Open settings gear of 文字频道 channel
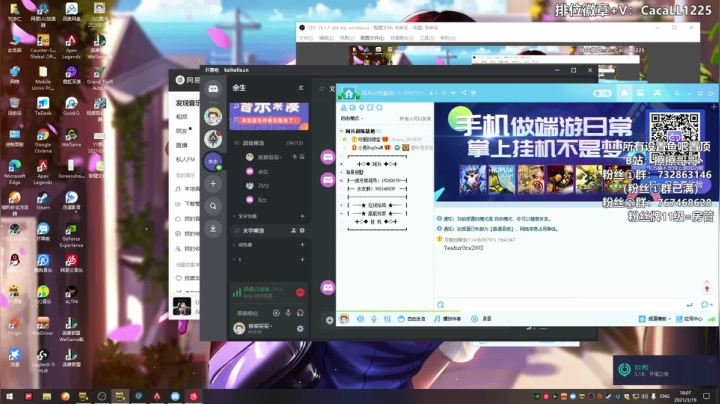The height and width of the screenshot is (404, 720). tap(302, 230)
